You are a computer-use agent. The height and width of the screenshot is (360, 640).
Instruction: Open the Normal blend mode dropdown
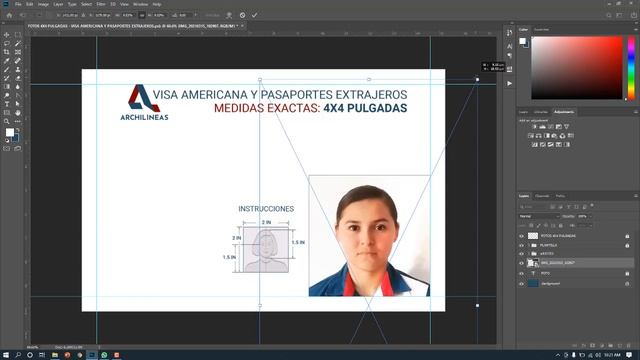[539, 216]
